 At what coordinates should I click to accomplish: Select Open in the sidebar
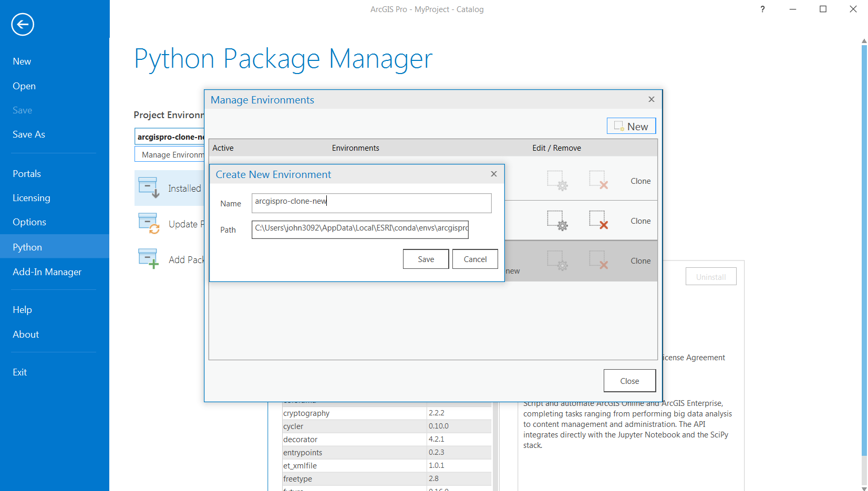click(24, 86)
